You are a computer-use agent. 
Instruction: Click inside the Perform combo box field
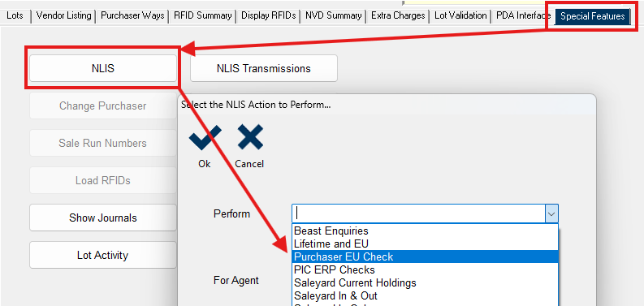tap(418, 214)
